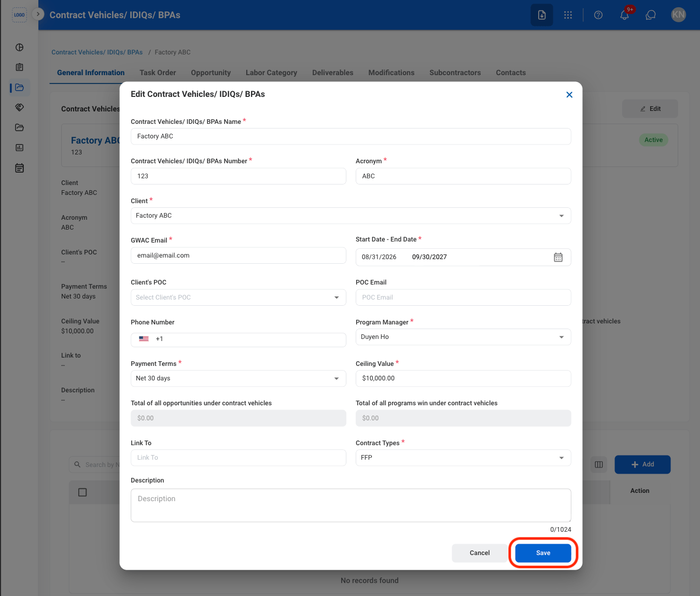Click the download document icon in header

pos(542,15)
